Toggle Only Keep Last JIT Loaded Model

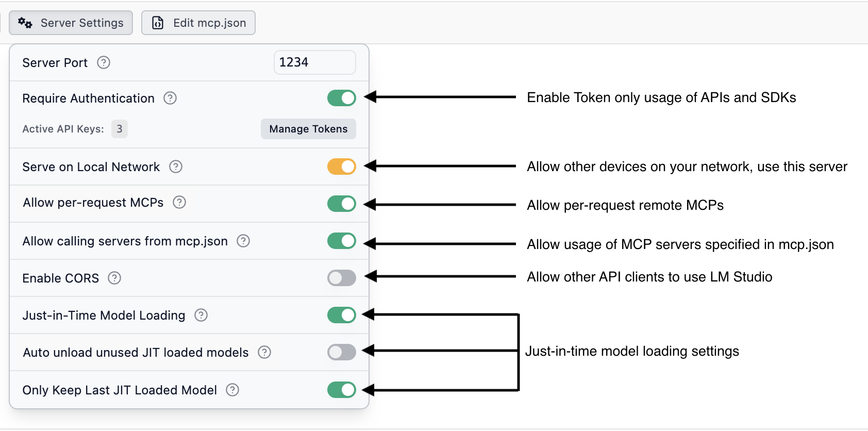(x=341, y=390)
